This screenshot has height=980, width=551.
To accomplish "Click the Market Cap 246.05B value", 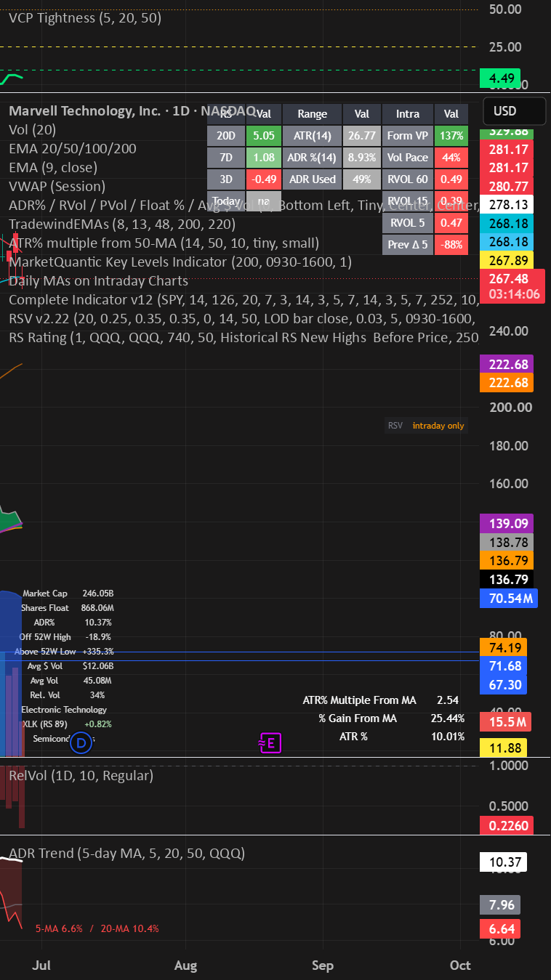I will click(99, 594).
